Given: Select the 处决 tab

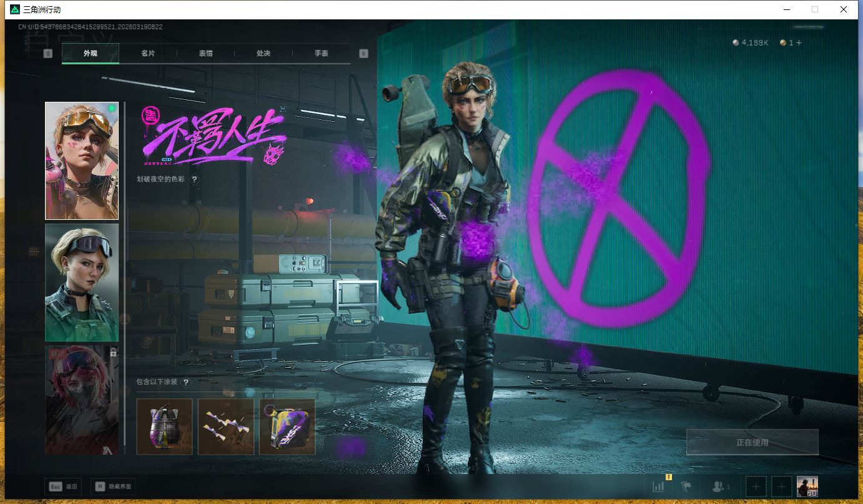Looking at the screenshot, I should pyautogui.click(x=264, y=54).
